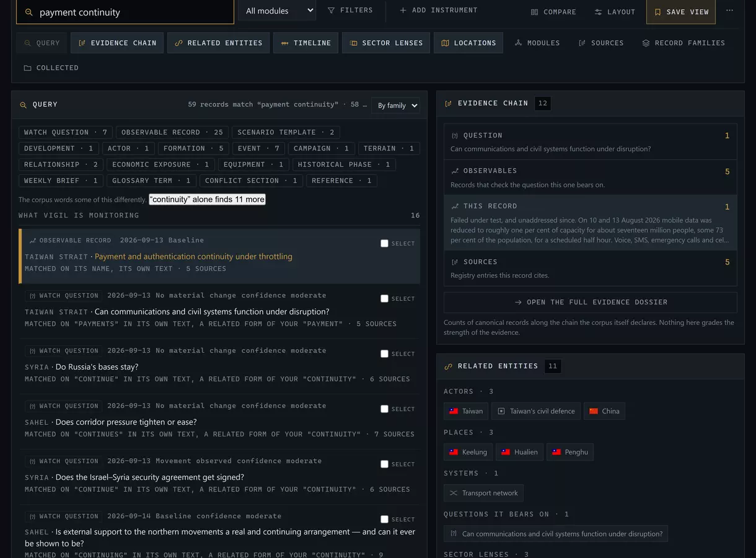Filter by Watch Question · 7 chip
This screenshot has height=558, width=756.
point(66,132)
